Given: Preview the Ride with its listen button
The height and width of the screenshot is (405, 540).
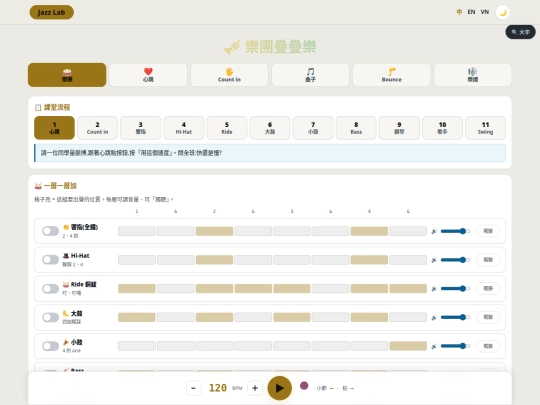Looking at the screenshot, I should pos(488,288).
